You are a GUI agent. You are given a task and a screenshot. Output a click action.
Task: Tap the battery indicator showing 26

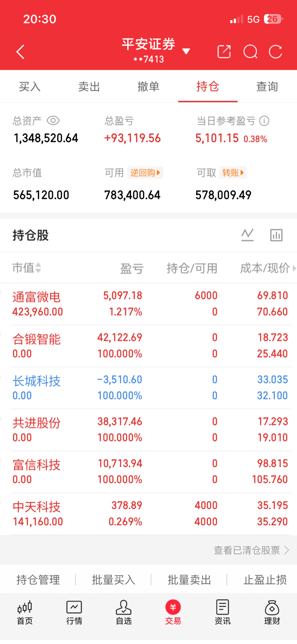[273, 19]
